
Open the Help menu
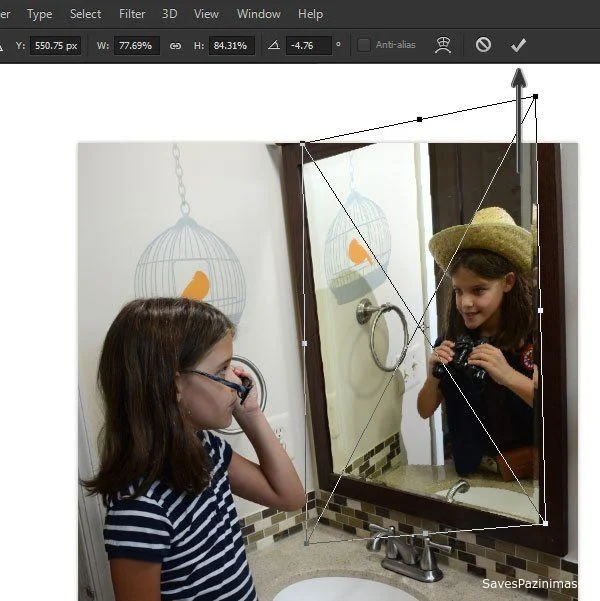[x=311, y=14]
